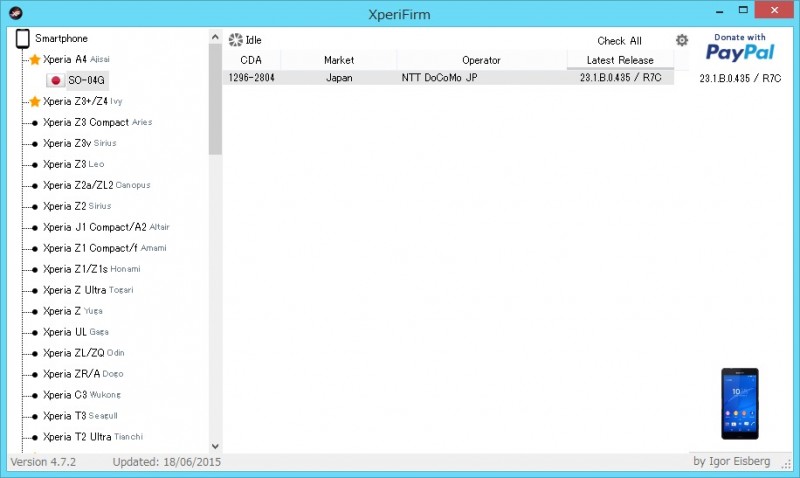Click release cell 23.1.B.0.435 / R7C in table
This screenshot has width=800, height=478.
620,78
